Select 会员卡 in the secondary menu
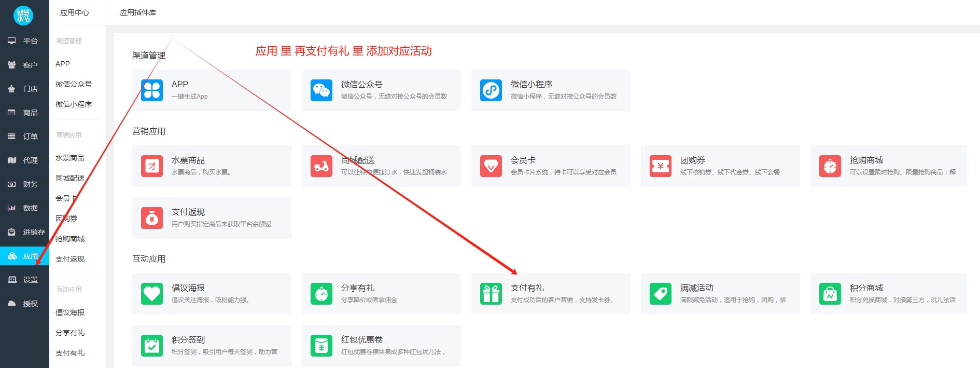980x368 pixels. 66,198
